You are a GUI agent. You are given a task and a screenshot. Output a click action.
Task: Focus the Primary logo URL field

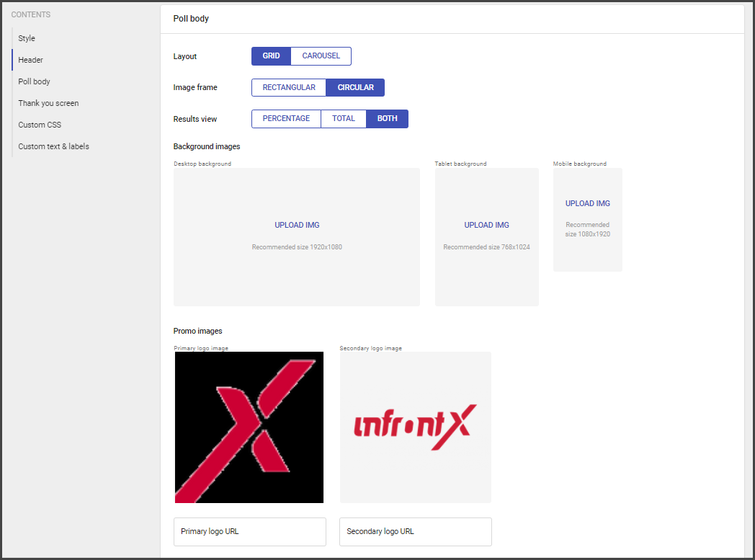250,532
